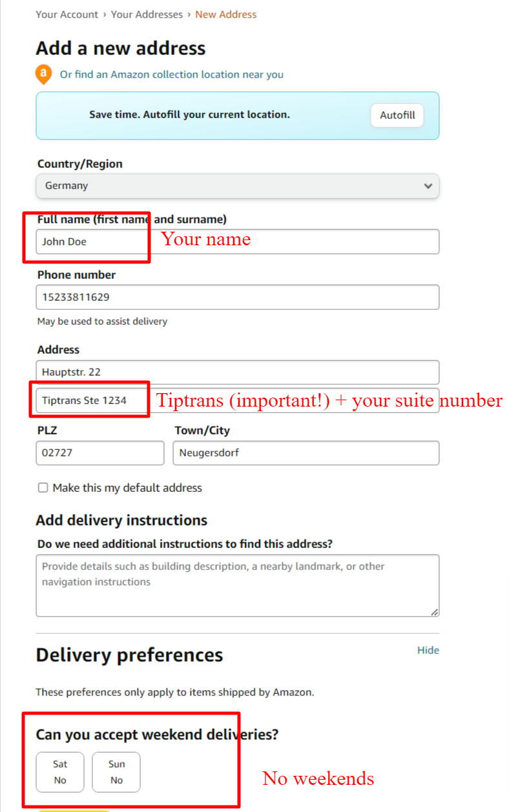Image resolution: width=509 pixels, height=812 pixels.
Task: Click the delivery instructions text area
Action: pos(237,585)
